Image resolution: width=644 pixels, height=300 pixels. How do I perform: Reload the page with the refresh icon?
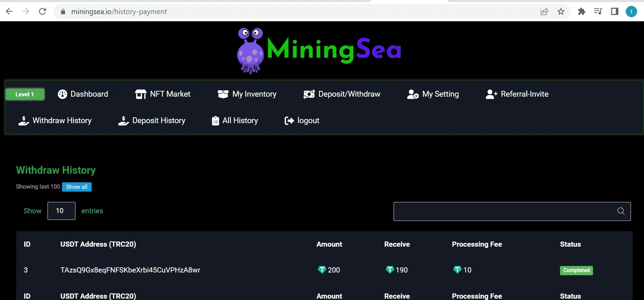click(42, 11)
